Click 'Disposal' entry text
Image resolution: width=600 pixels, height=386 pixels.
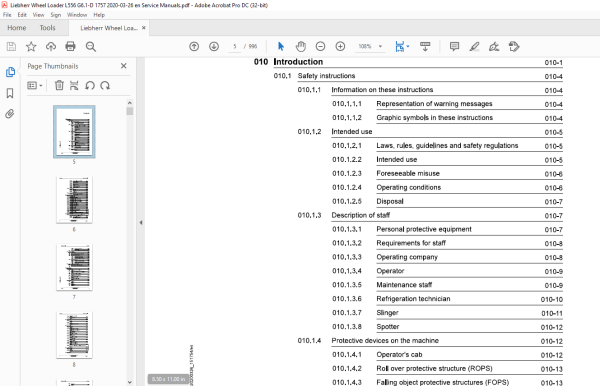pos(390,201)
